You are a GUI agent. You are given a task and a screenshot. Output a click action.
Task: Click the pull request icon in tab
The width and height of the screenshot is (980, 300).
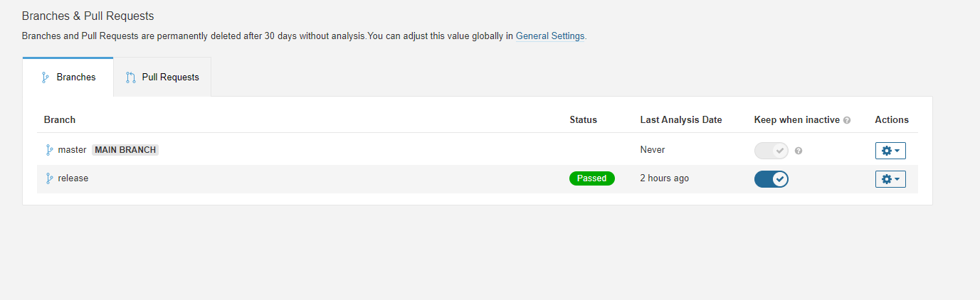coord(130,77)
